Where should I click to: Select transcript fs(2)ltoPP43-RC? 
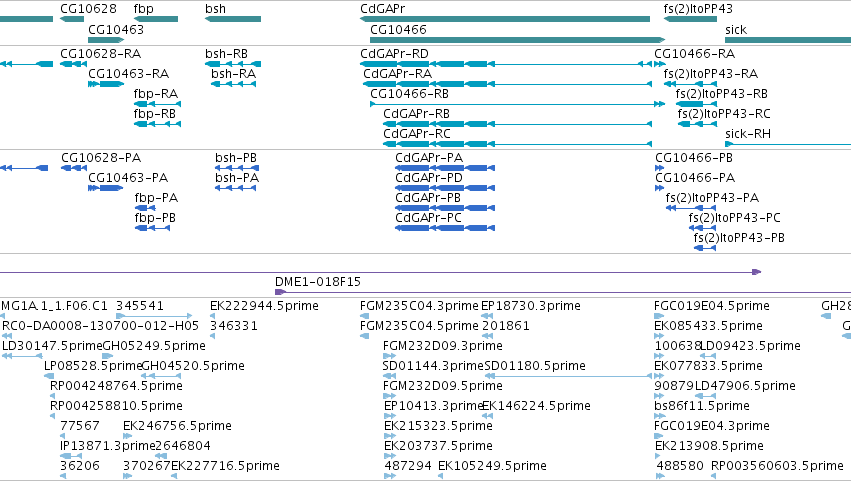coord(724,114)
